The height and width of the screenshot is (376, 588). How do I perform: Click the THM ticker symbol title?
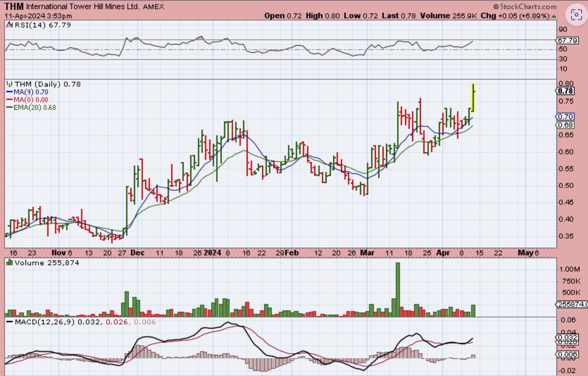pyautogui.click(x=13, y=6)
